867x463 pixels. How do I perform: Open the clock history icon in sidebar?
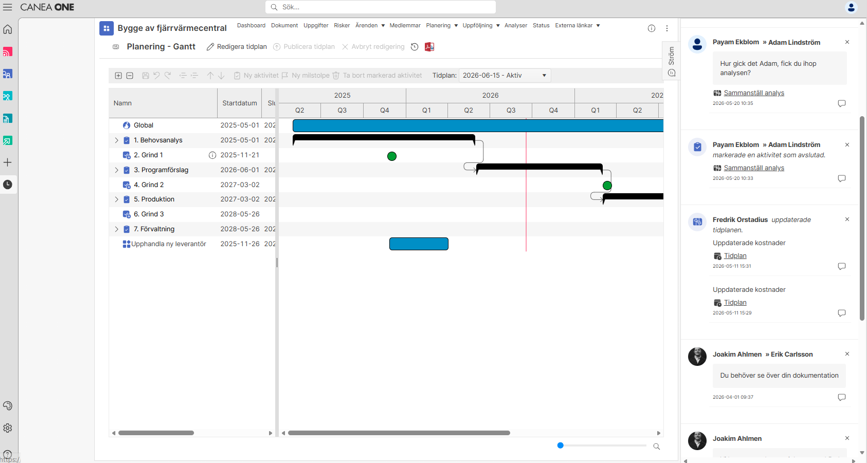click(x=8, y=185)
